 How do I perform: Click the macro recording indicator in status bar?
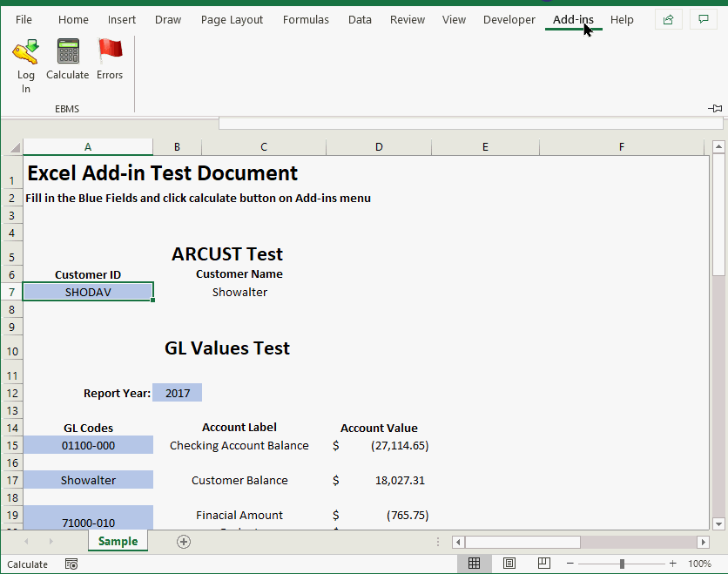tap(71, 564)
